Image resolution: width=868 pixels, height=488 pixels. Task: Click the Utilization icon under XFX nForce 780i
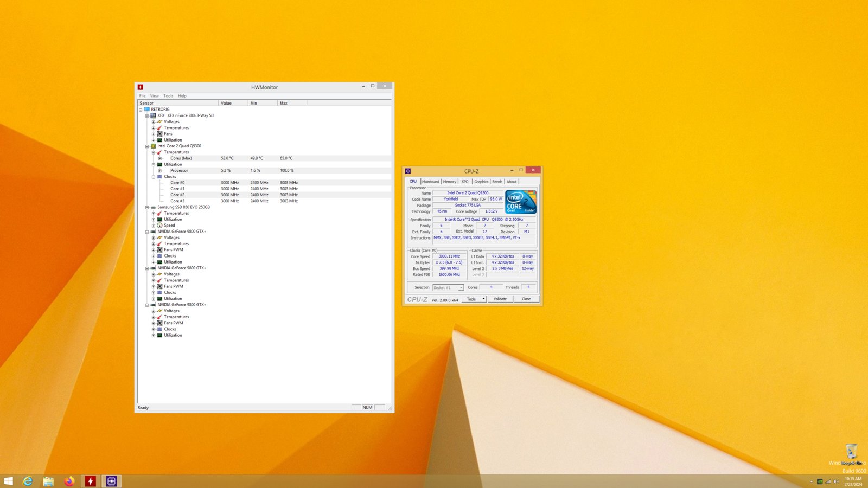point(159,140)
